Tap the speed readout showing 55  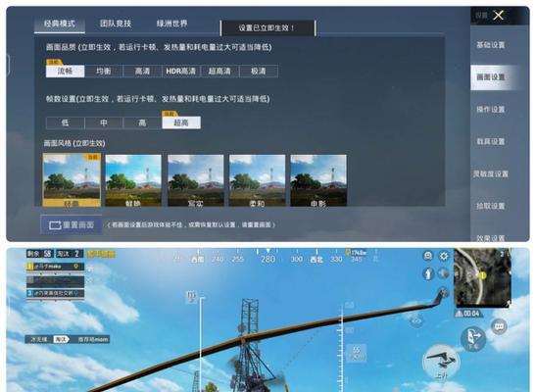(x=357, y=353)
